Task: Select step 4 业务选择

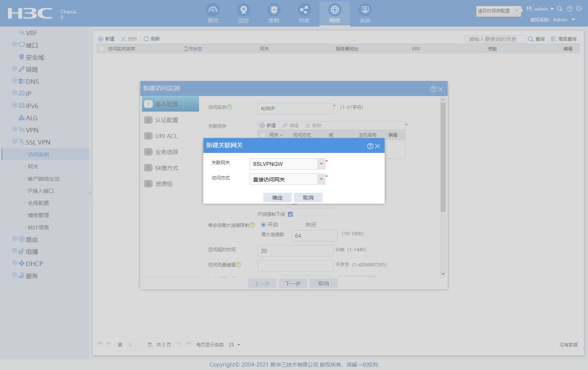Action: (x=171, y=152)
